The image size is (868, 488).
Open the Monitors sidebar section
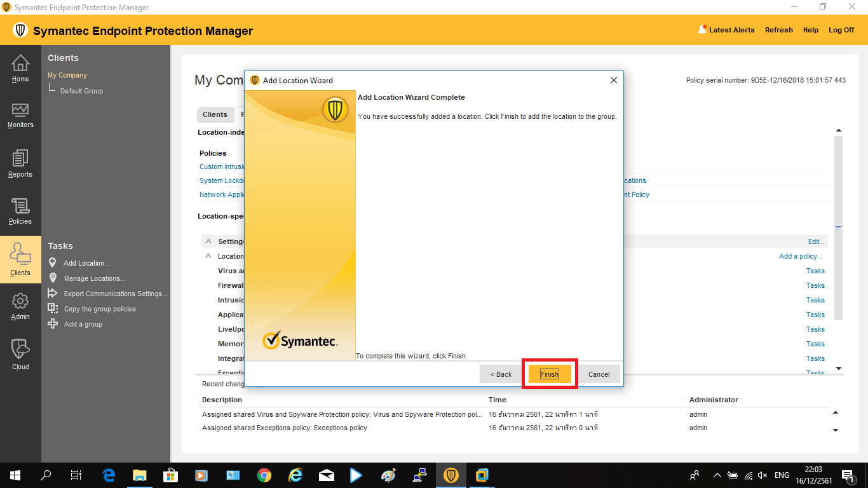[20, 115]
